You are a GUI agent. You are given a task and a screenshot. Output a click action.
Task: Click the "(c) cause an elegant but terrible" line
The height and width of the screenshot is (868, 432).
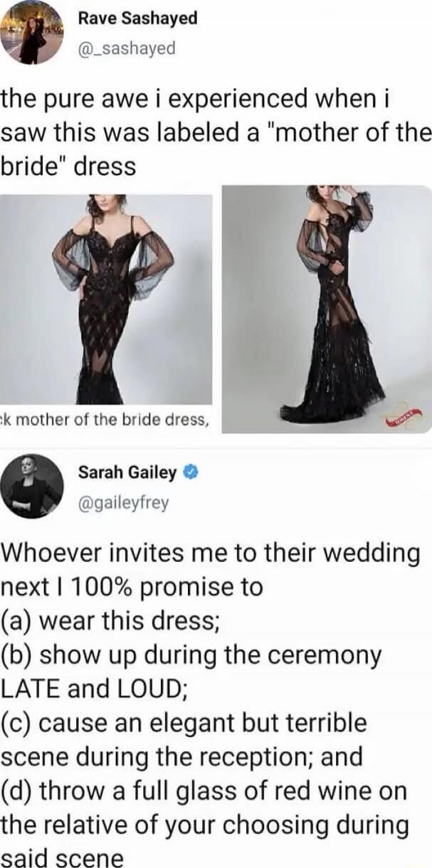tap(185, 723)
